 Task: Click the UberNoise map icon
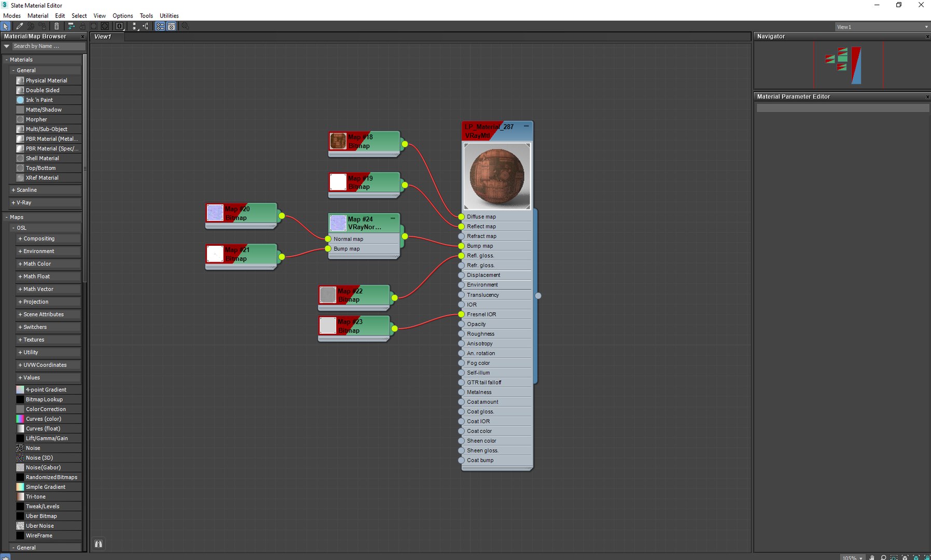pyautogui.click(x=20, y=526)
